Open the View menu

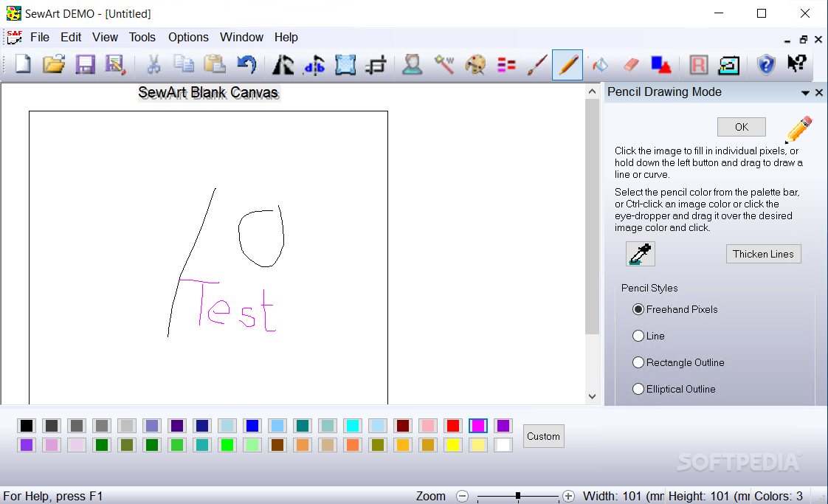105,37
